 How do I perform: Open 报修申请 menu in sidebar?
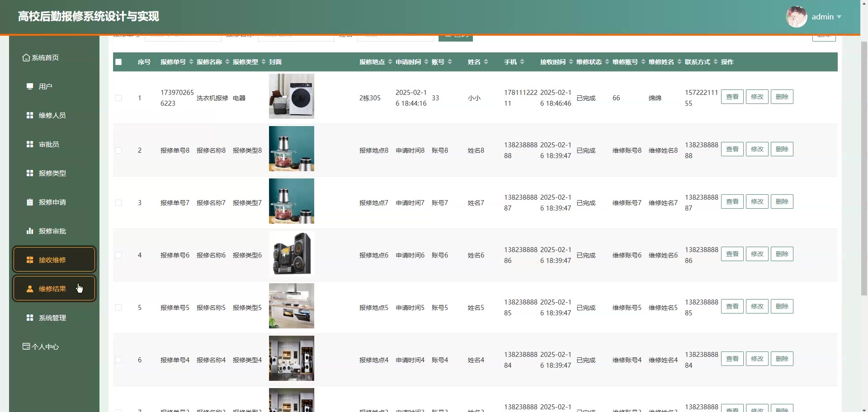click(54, 202)
